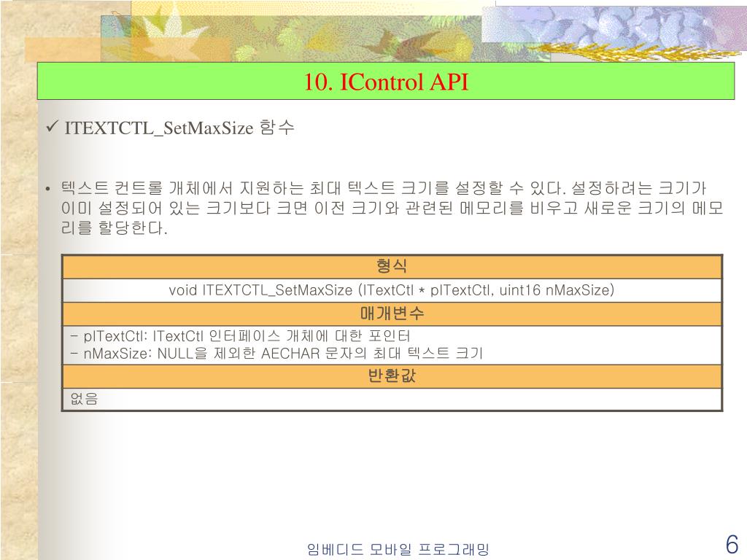Select the heading "ITEXTCTL_SetMaxSize 함수"
747x560 pixels.
179,128
